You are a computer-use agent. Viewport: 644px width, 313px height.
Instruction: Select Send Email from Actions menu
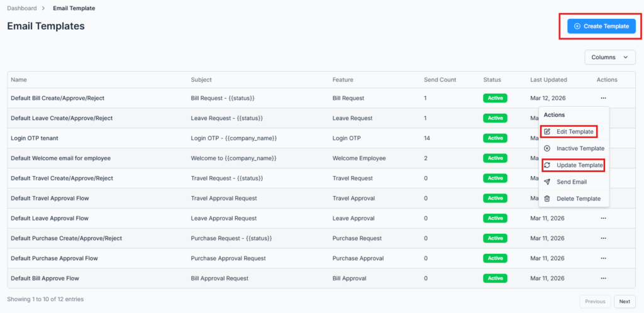(x=572, y=182)
